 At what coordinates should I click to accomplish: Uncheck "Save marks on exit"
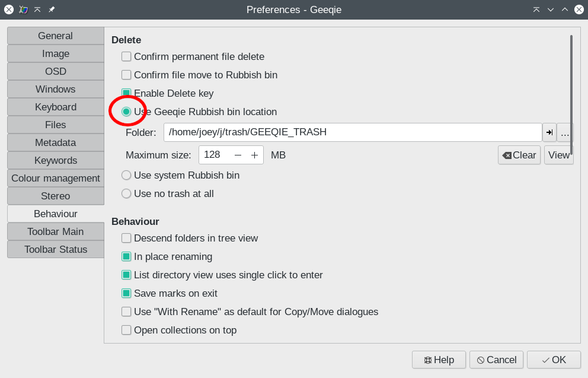[126, 293]
